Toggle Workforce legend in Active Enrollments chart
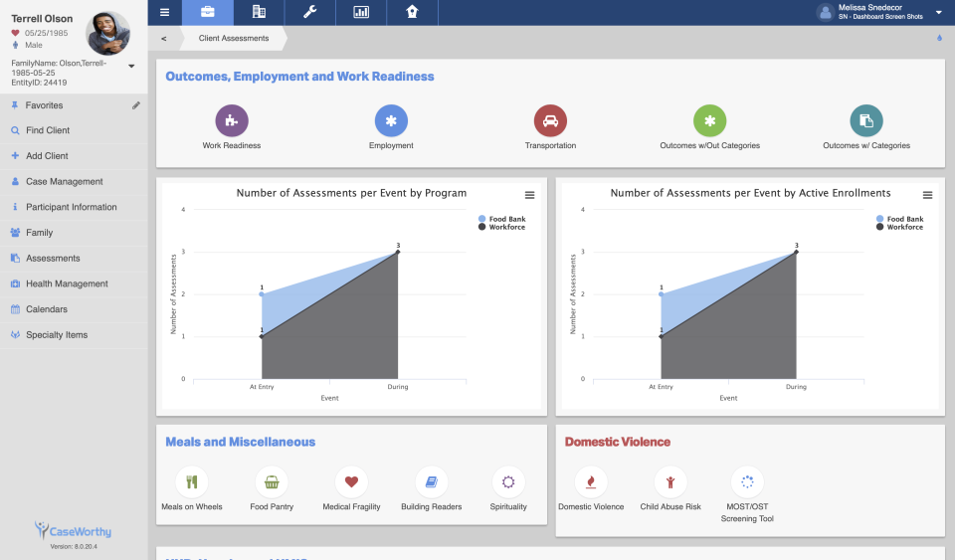Screen dimensions: 955x560 pyautogui.click(x=899, y=227)
